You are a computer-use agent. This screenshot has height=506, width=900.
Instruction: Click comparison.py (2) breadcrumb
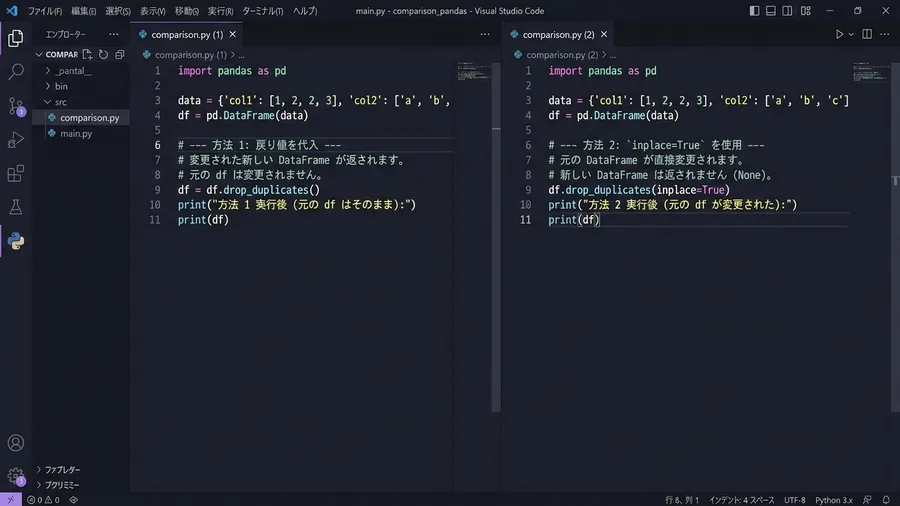point(562,55)
